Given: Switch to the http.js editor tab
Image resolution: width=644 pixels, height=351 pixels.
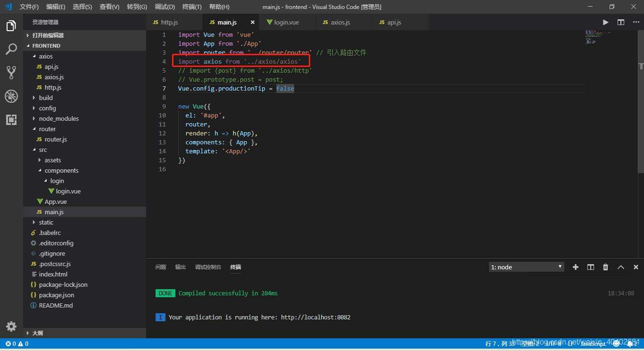Looking at the screenshot, I should coord(174,22).
